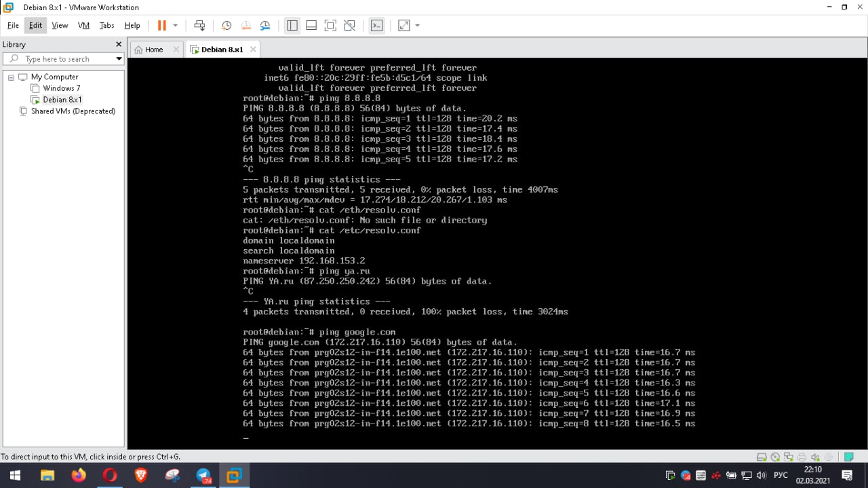
Task: Click the stretch guest display icon
Action: (x=404, y=25)
